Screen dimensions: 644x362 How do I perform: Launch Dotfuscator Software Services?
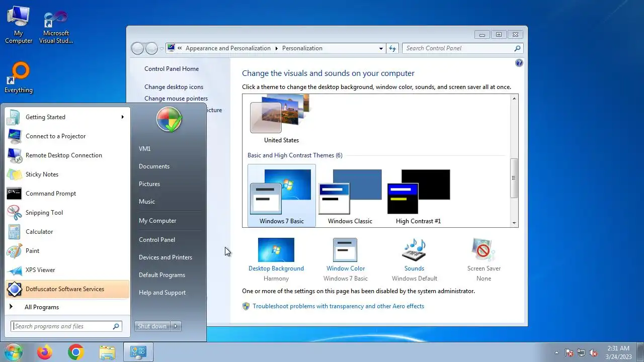pyautogui.click(x=67, y=289)
